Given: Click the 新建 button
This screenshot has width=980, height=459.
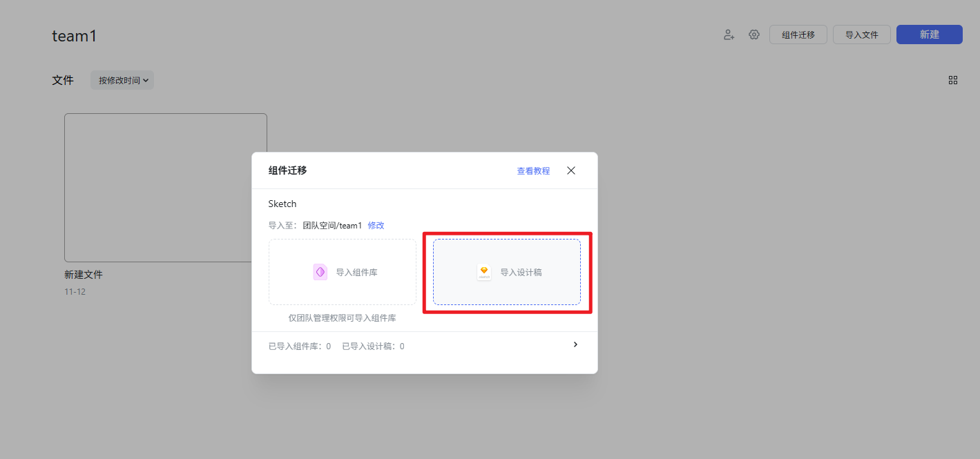Looking at the screenshot, I should coord(929,34).
